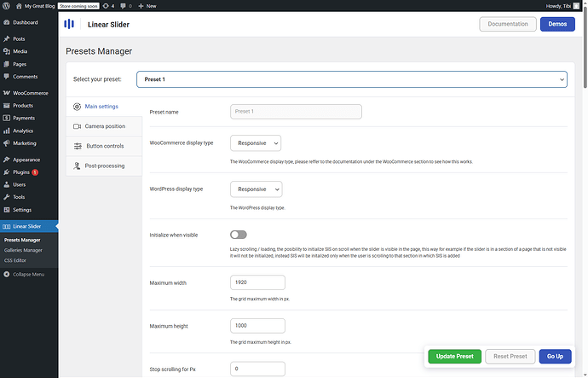588x378 pixels.
Task: Open Galleries Manager submenu item
Action: pyautogui.click(x=23, y=250)
